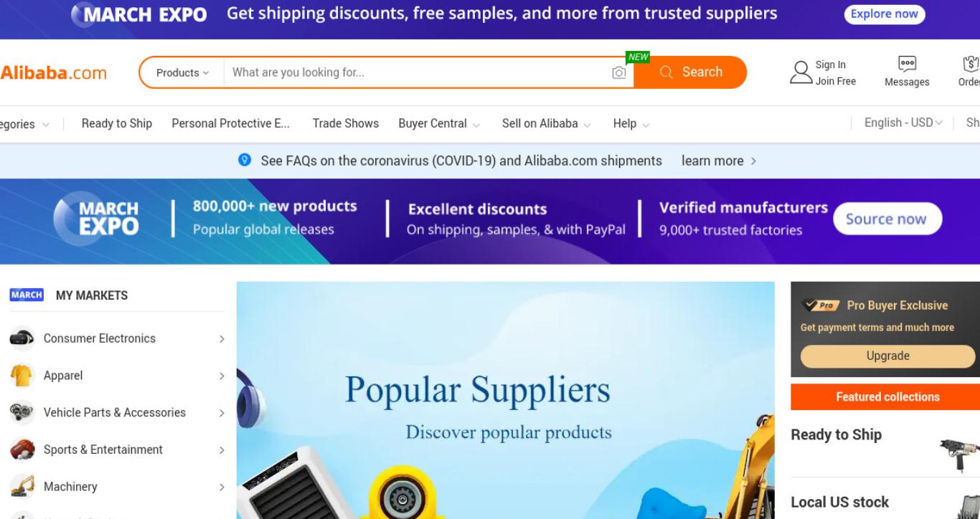
Task: Click the Consumer Electronics VR headset icon
Action: tap(22, 338)
